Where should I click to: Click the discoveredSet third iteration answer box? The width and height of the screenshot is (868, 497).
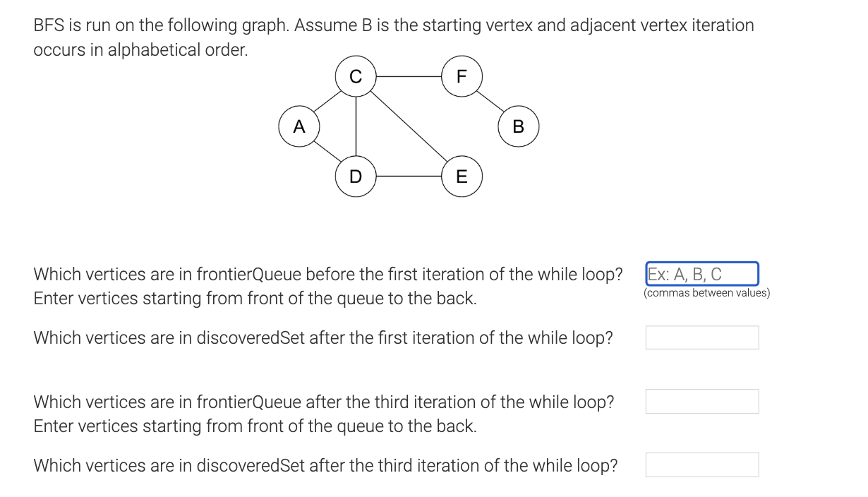tap(701, 465)
